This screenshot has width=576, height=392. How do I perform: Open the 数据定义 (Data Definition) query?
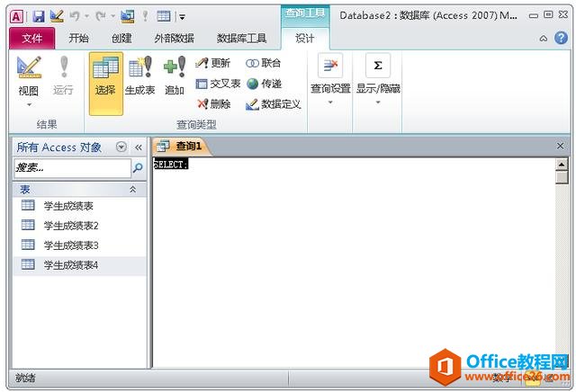pyautogui.click(x=273, y=104)
